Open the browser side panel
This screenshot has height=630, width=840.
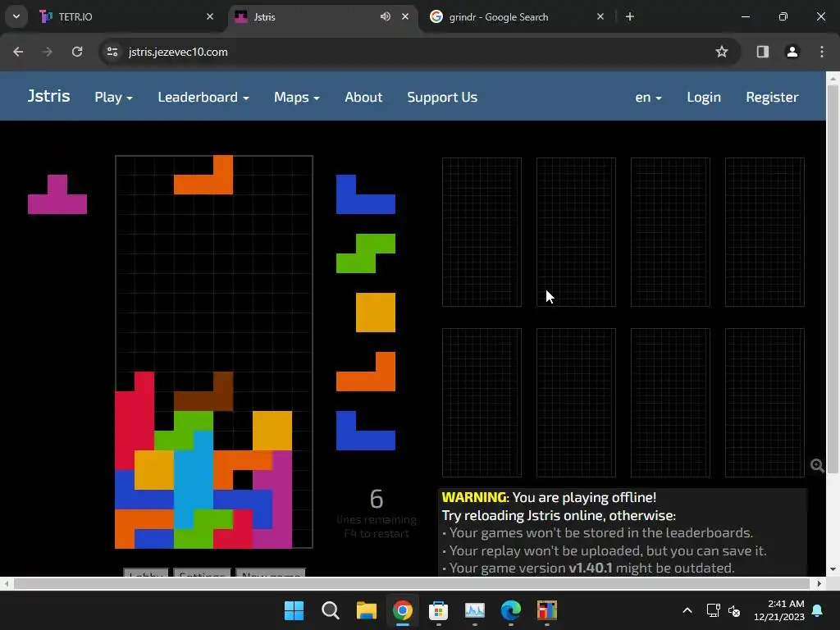point(762,52)
